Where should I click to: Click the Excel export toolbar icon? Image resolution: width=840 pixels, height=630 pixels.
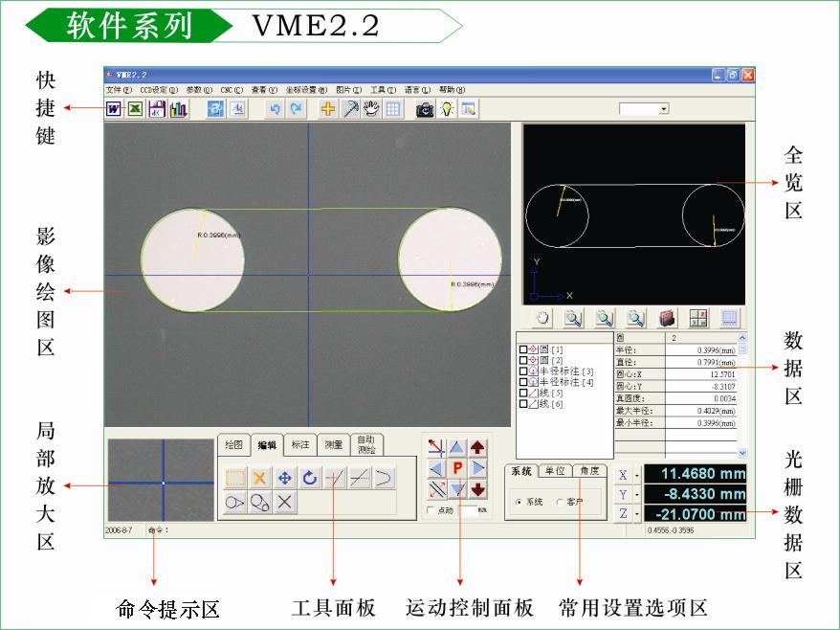click(x=134, y=109)
